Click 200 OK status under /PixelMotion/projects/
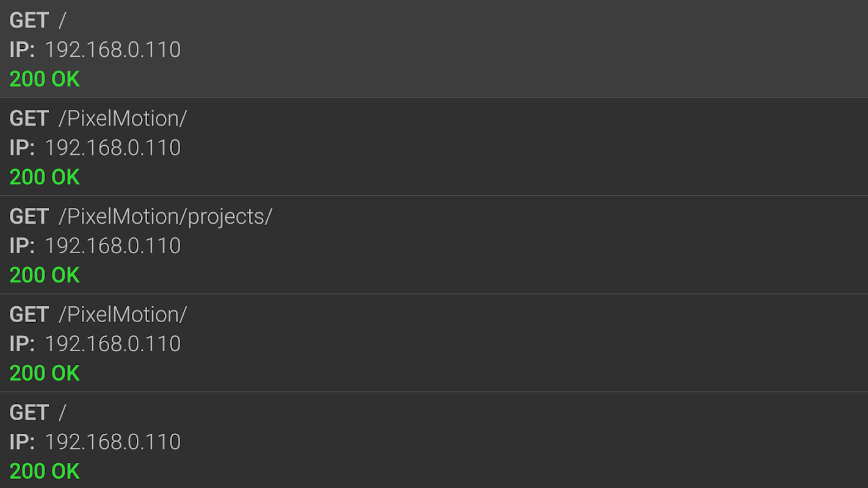The width and height of the screenshot is (868, 488). (x=45, y=275)
